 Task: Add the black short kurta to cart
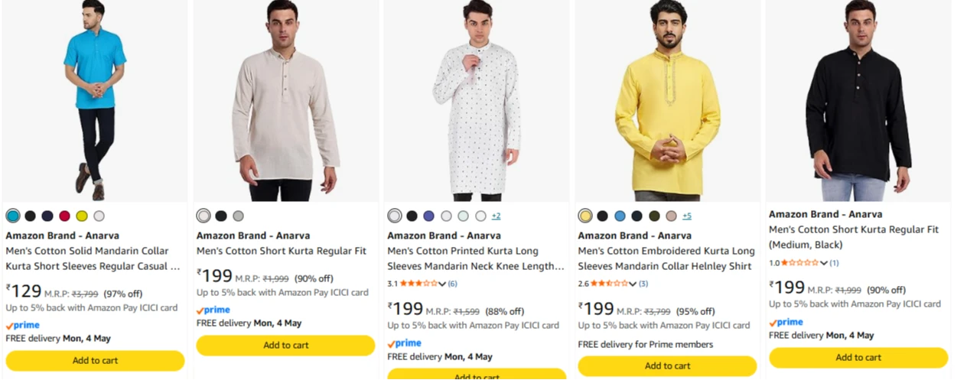[858, 357]
